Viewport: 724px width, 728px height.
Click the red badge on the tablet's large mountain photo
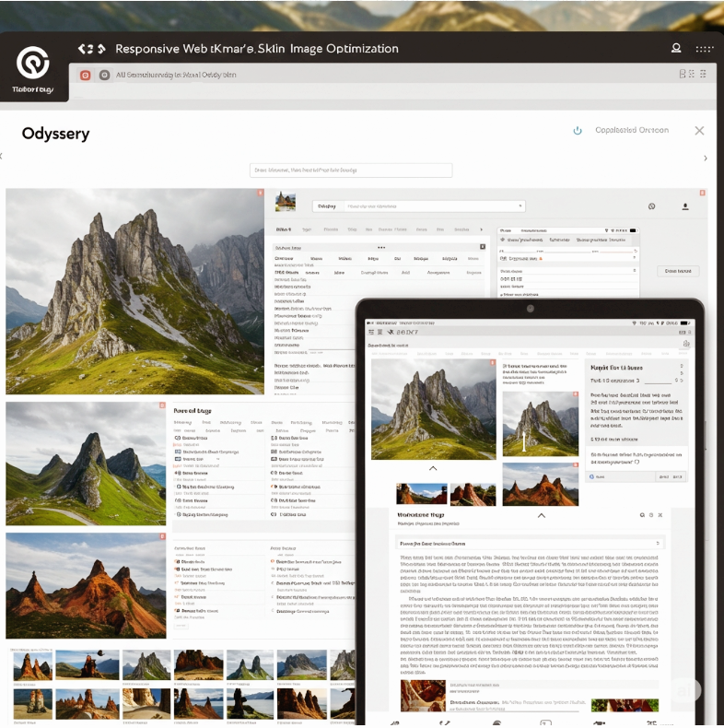pyautogui.click(x=493, y=362)
